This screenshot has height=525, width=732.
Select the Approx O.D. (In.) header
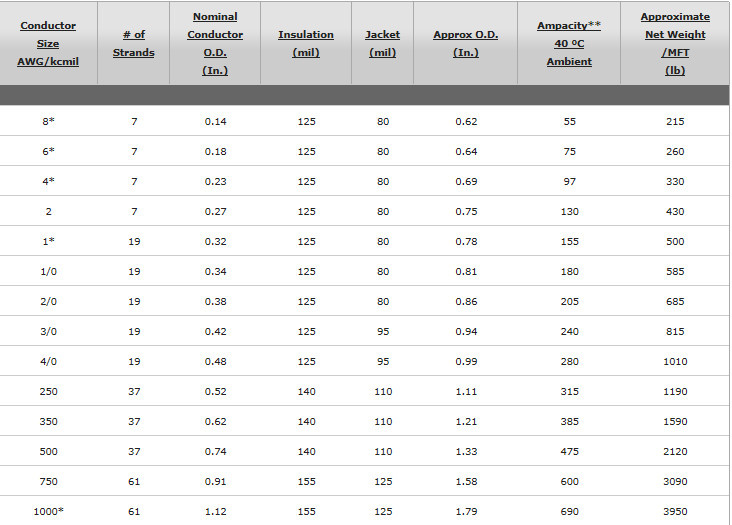coord(465,43)
